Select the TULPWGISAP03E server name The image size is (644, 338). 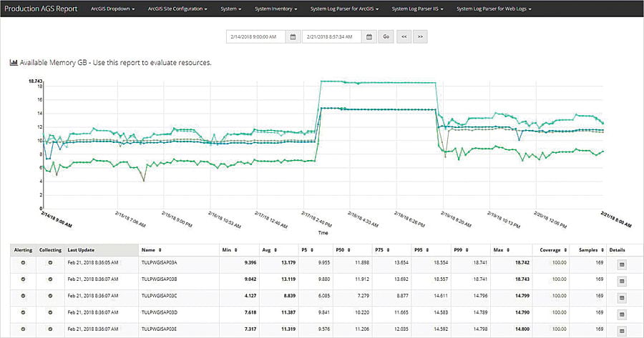[159, 329]
